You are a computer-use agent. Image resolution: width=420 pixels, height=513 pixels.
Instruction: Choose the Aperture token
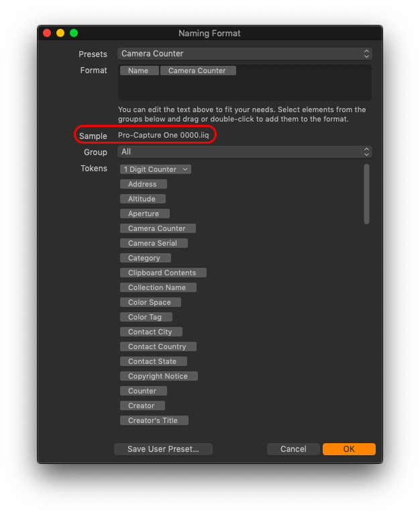(144, 214)
